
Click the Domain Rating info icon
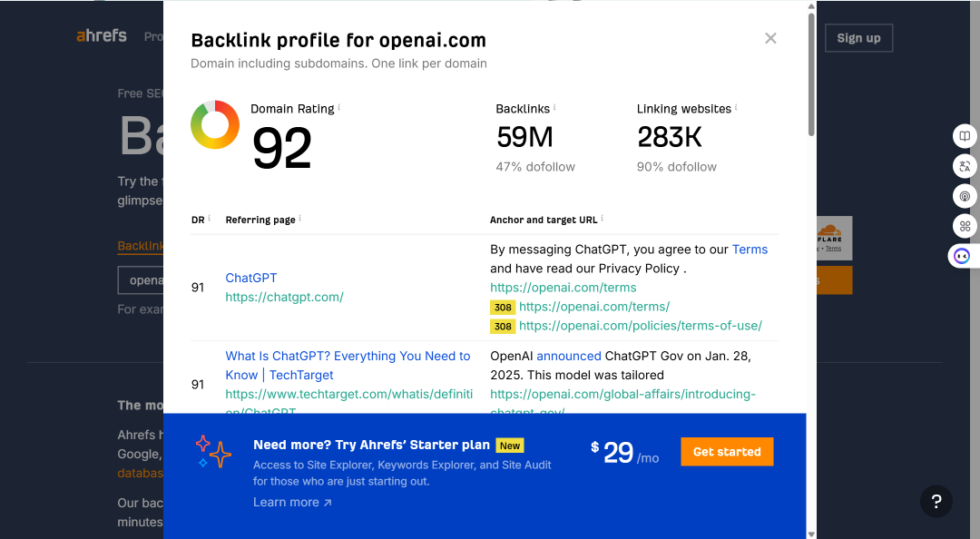point(339,107)
